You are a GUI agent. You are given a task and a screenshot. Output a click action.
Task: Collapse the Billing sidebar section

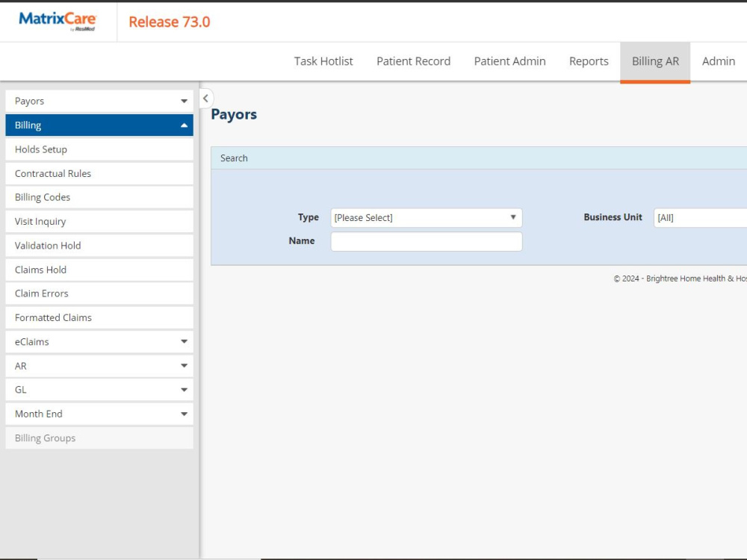pos(99,125)
